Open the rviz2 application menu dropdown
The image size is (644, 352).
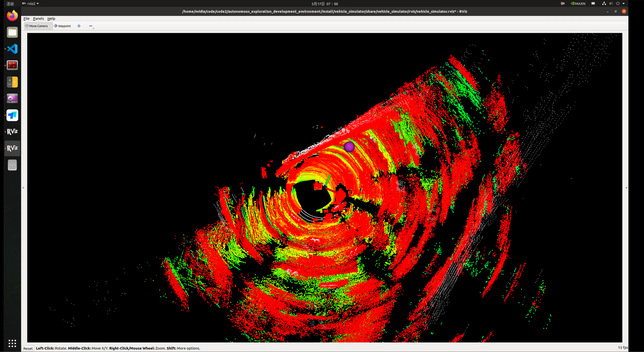point(31,4)
